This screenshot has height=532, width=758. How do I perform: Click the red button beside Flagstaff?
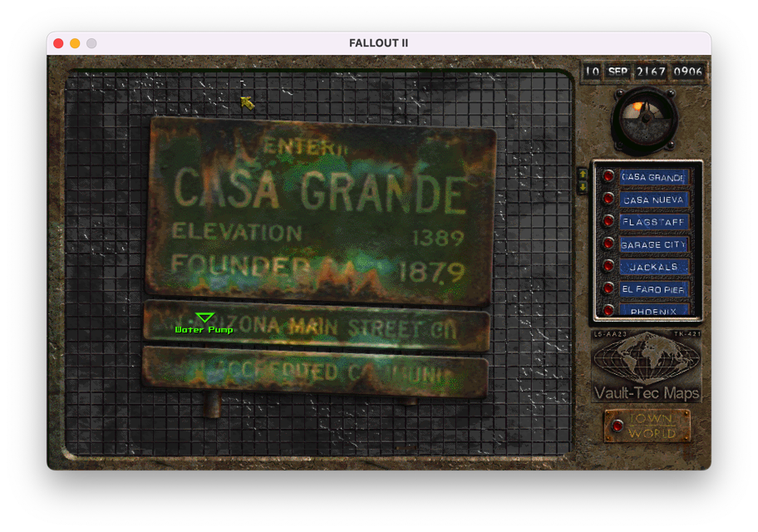[608, 221]
